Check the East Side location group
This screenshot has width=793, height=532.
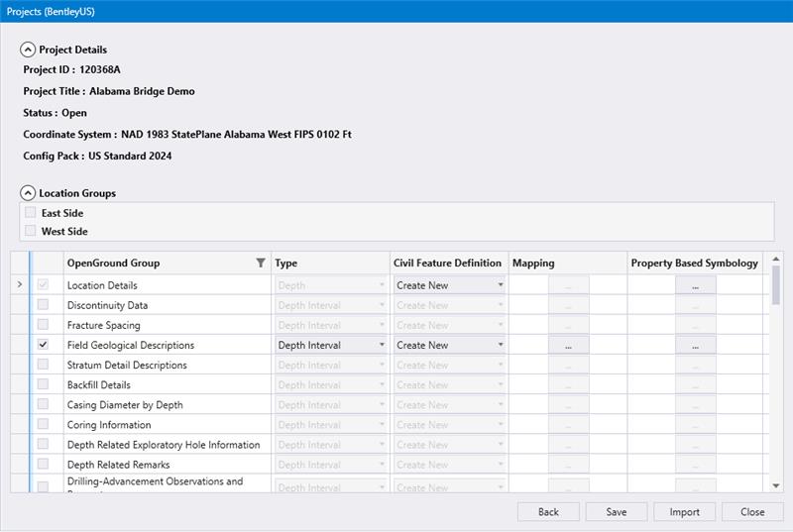[31, 212]
